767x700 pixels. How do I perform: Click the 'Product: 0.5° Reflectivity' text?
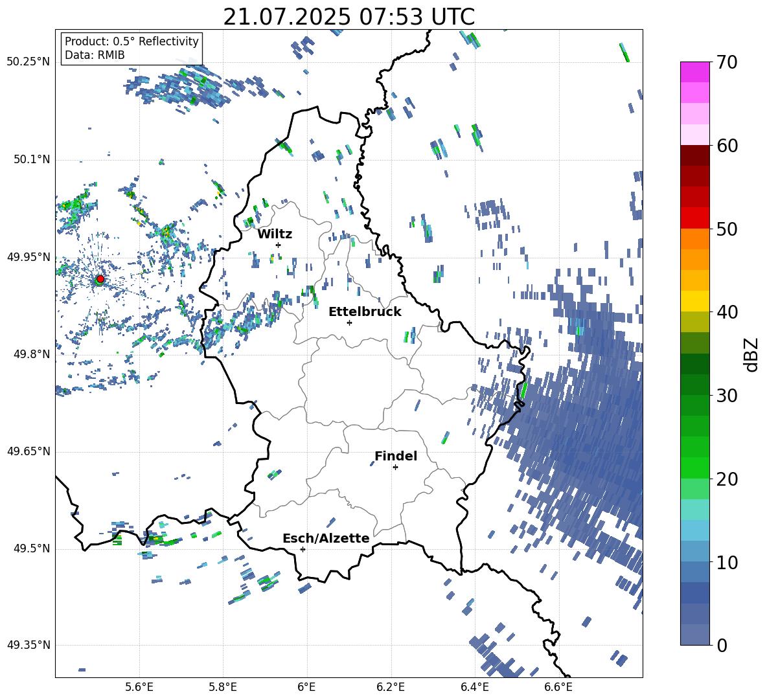pyautogui.click(x=132, y=41)
